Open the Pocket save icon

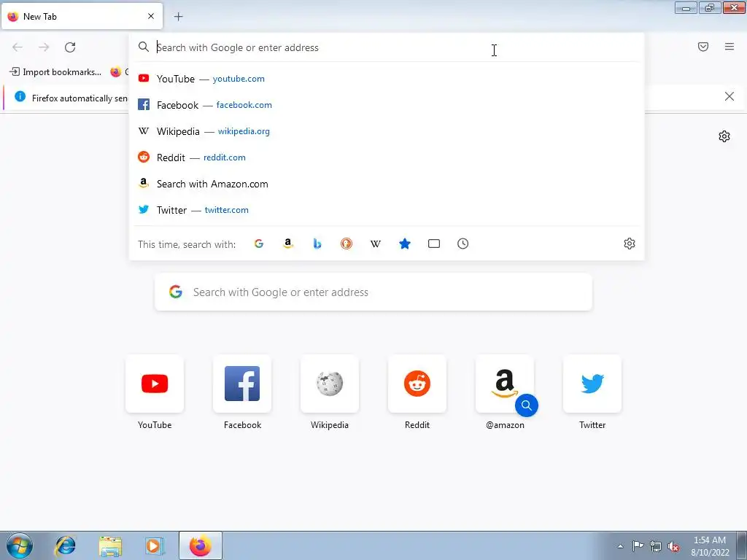pos(703,47)
